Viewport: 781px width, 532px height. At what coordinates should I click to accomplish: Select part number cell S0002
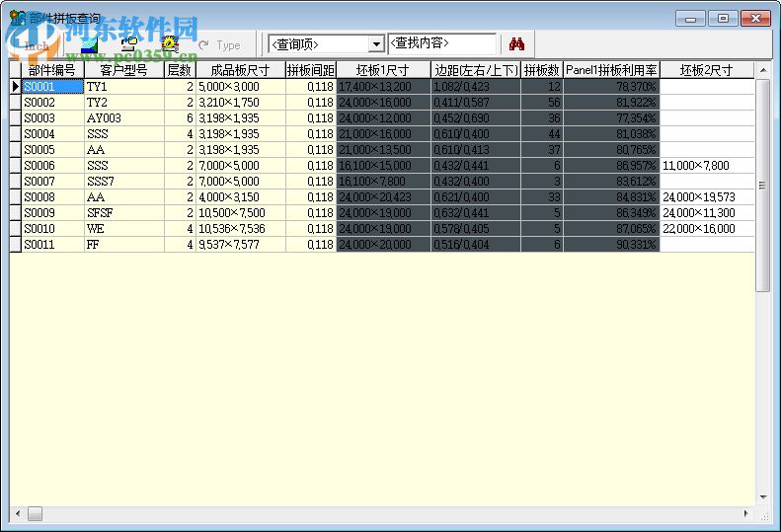pos(52,102)
